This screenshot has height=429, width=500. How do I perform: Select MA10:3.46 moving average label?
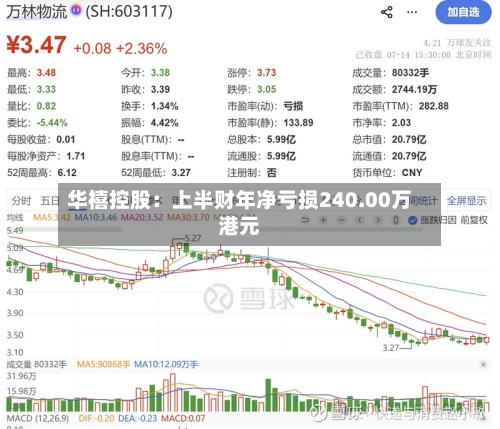pos(96,218)
